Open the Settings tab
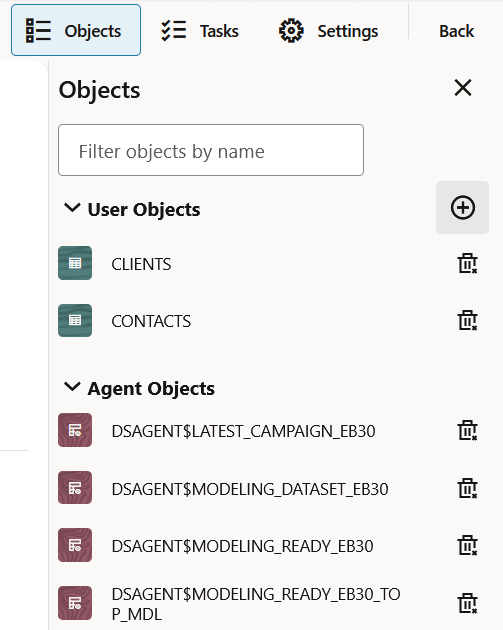Screen dimensions: 503x630 (328, 31)
